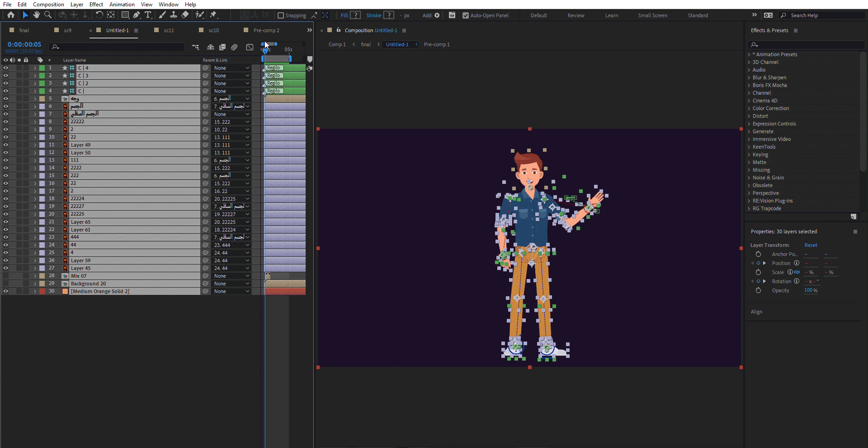Select the Puppet Pin tool
868x448 pixels.
pos(213,15)
